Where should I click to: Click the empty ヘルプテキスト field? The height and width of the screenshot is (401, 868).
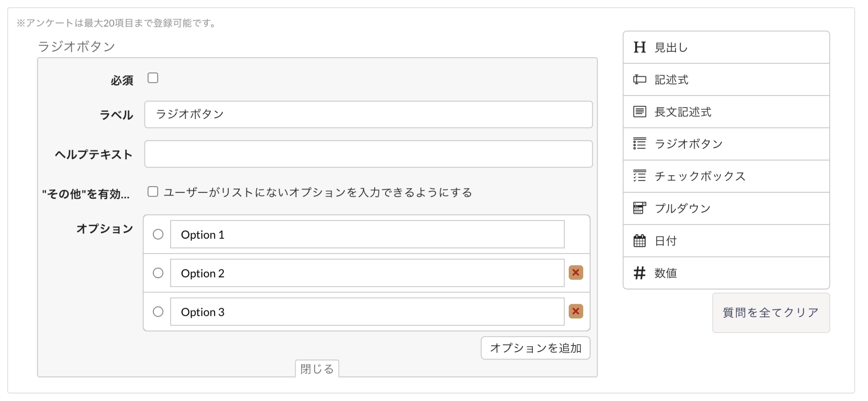click(x=368, y=154)
